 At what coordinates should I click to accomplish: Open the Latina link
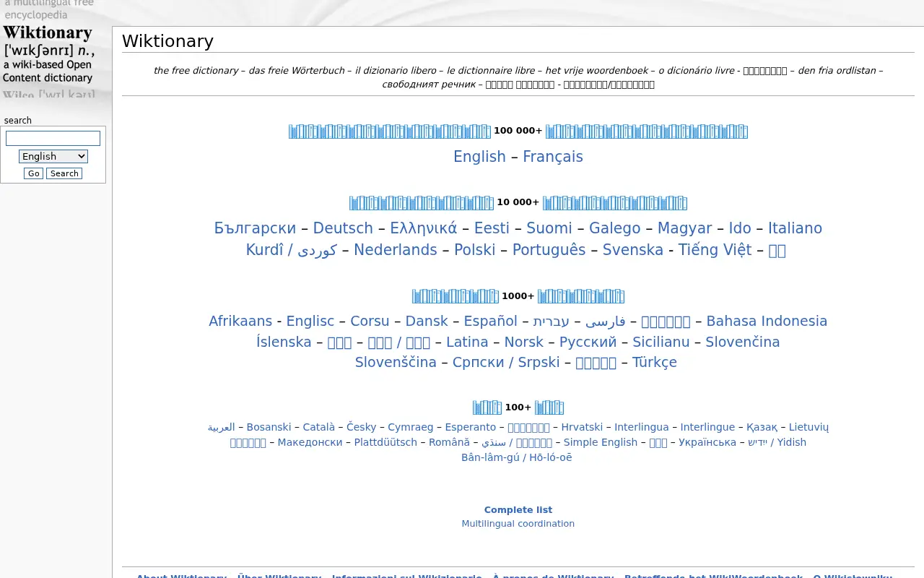(x=467, y=342)
